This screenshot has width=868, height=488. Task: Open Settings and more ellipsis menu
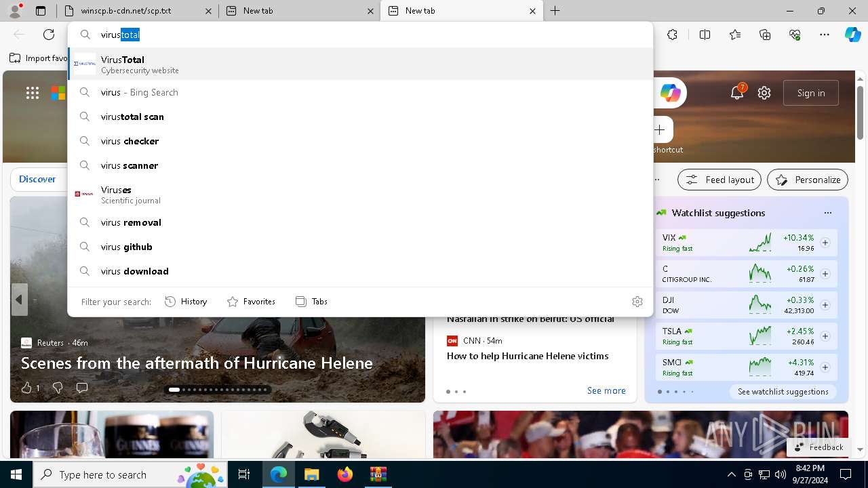pos(825,35)
